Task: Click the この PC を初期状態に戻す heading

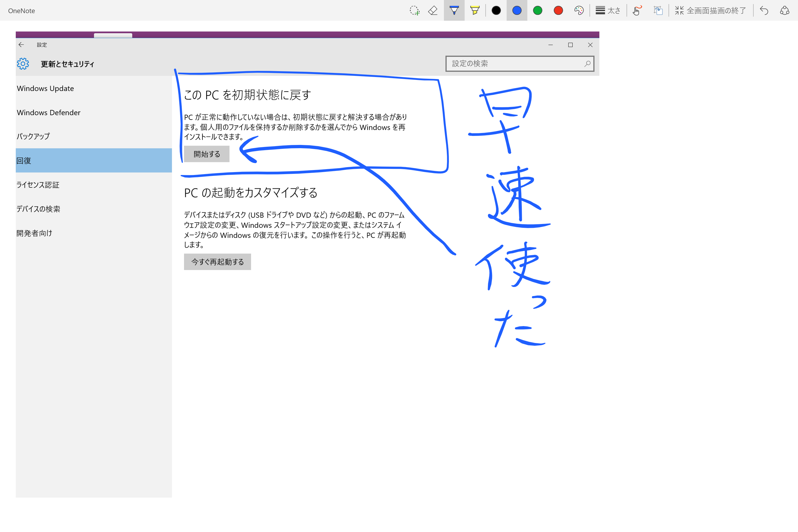Action: (247, 95)
